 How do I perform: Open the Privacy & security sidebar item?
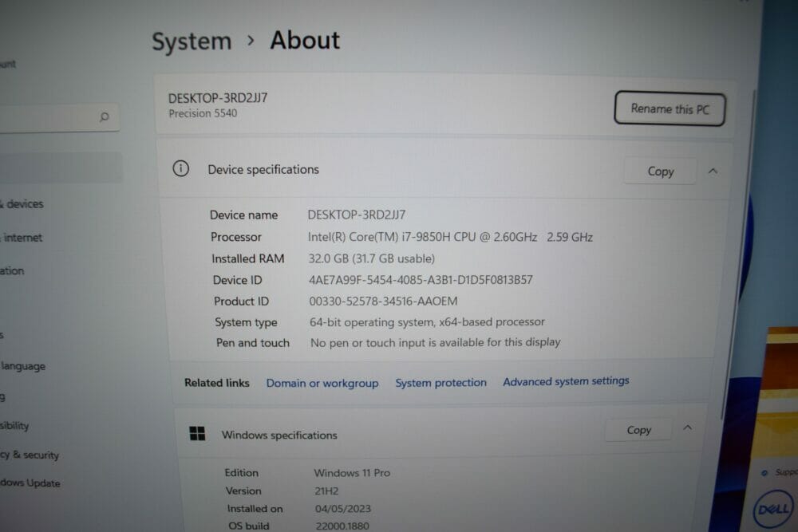tap(30, 455)
